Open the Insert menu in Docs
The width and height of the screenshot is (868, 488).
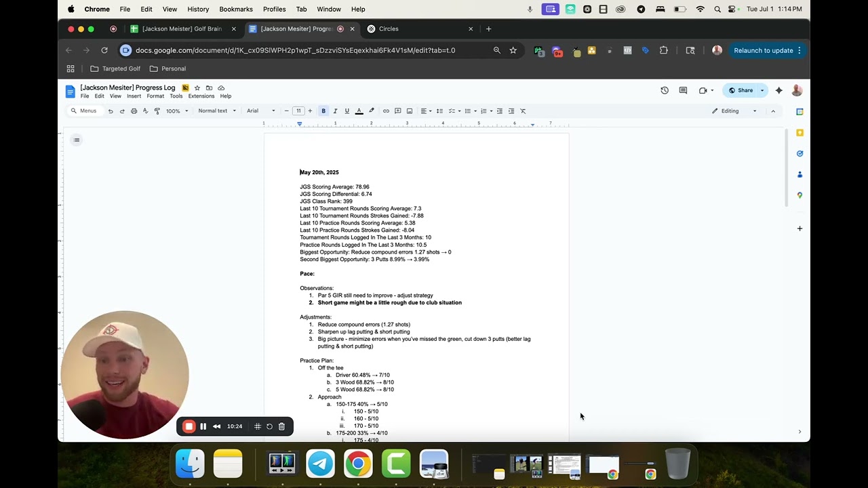134,96
